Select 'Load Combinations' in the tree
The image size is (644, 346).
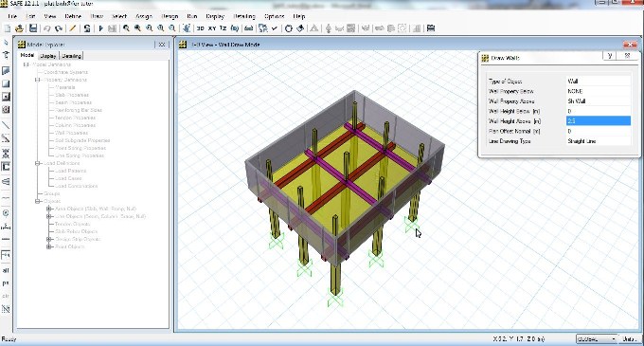tap(76, 186)
